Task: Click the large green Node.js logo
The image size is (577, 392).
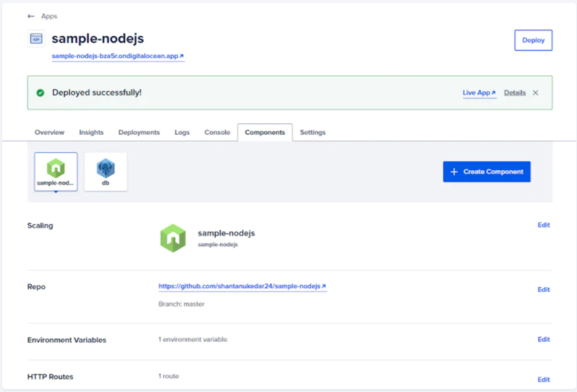Action: pos(173,238)
